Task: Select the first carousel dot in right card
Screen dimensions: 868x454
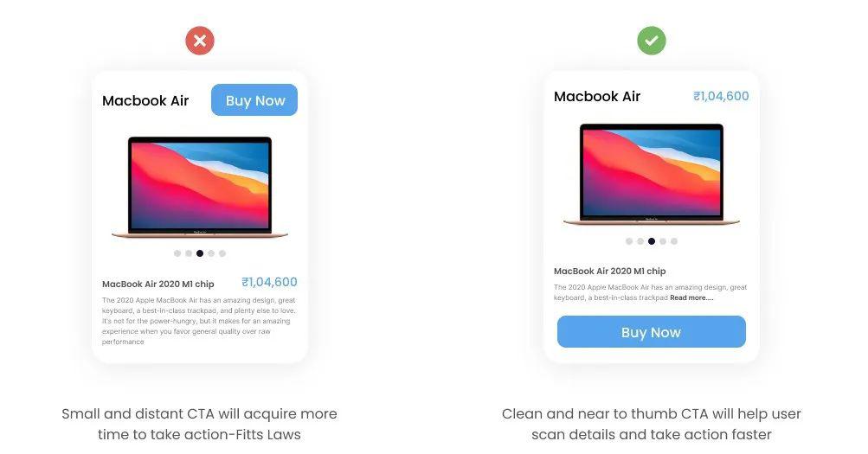Action: pyautogui.click(x=629, y=241)
